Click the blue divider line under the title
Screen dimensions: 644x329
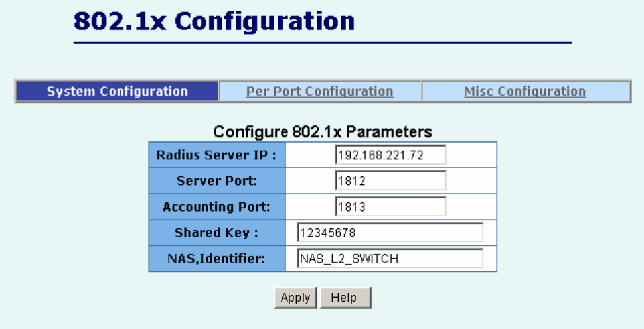322,42
